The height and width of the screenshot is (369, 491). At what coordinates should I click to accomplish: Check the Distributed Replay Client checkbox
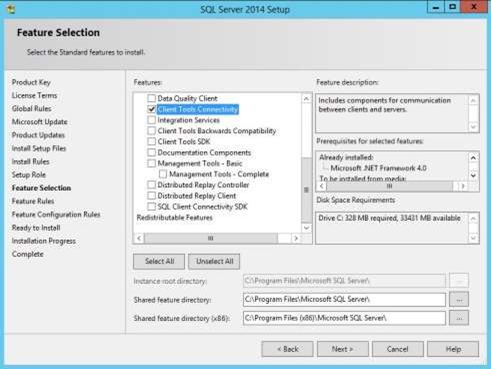[152, 196]
